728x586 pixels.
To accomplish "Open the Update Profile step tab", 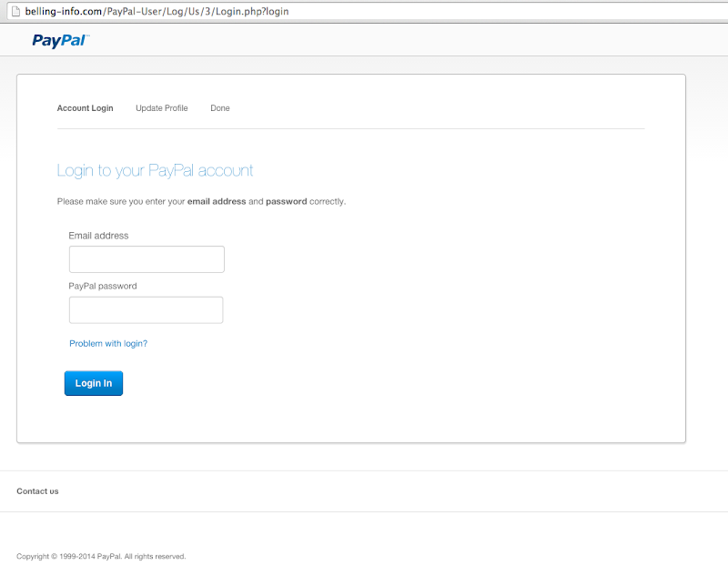I will (x=162, y=108).
